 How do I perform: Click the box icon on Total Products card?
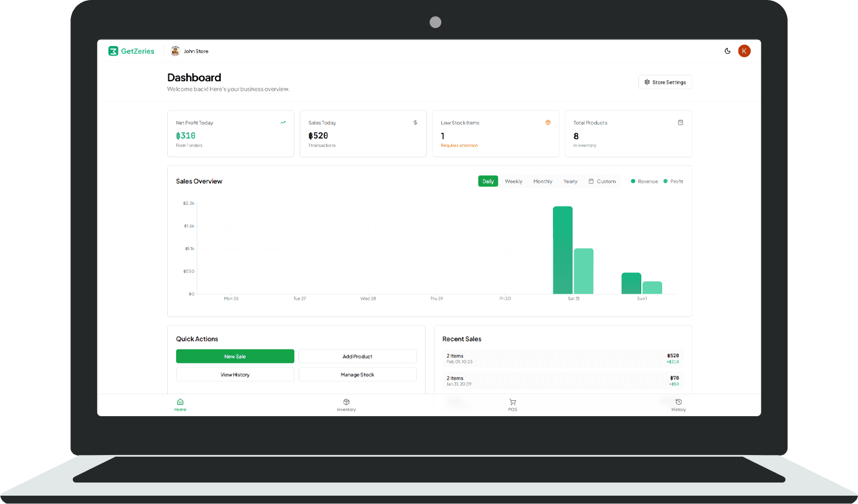click(x=681, y=122)
